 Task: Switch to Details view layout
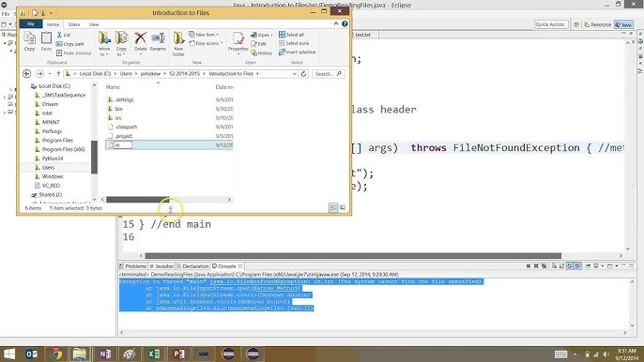coord(333,207)
